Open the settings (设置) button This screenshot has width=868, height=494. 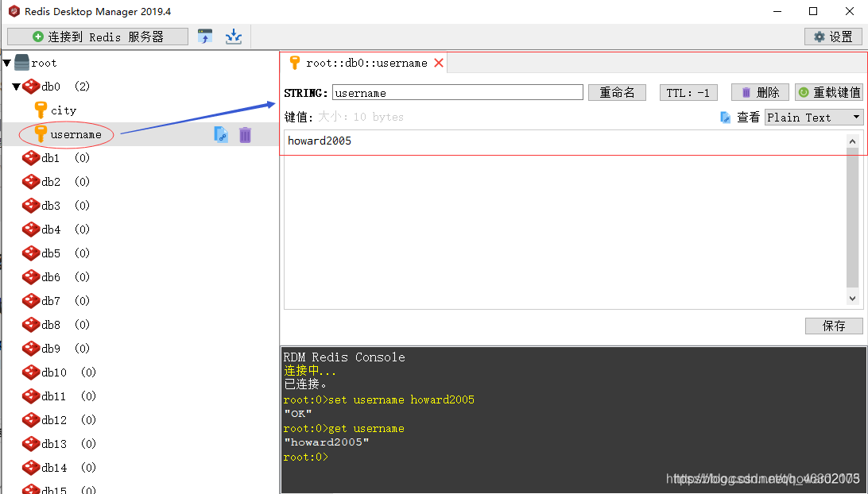pos(833,37)
